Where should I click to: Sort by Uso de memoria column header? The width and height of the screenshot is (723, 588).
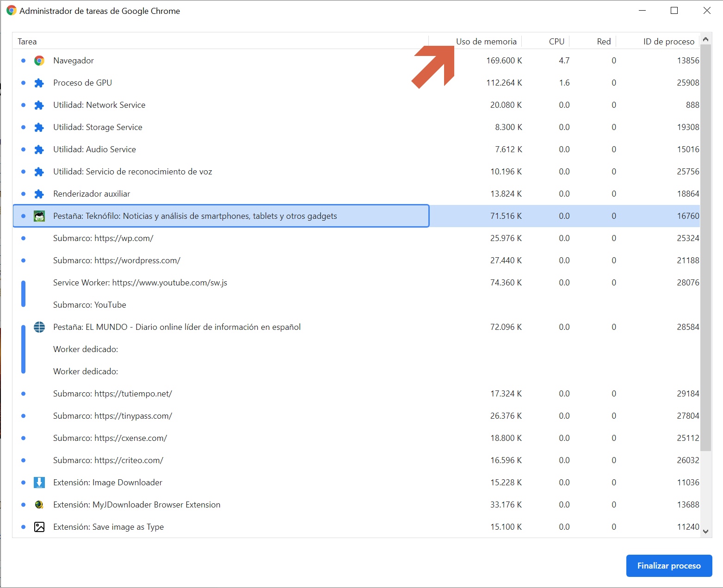pos(475,41)
